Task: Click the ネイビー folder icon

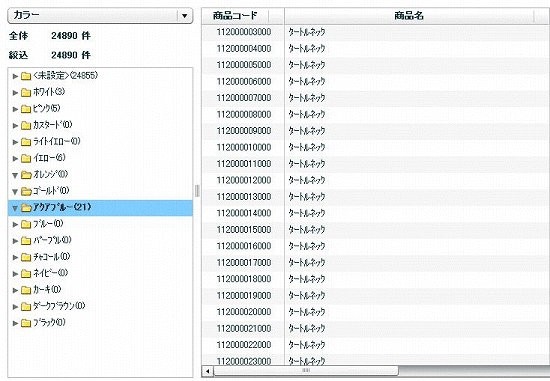Action: [x=26, y=274]
